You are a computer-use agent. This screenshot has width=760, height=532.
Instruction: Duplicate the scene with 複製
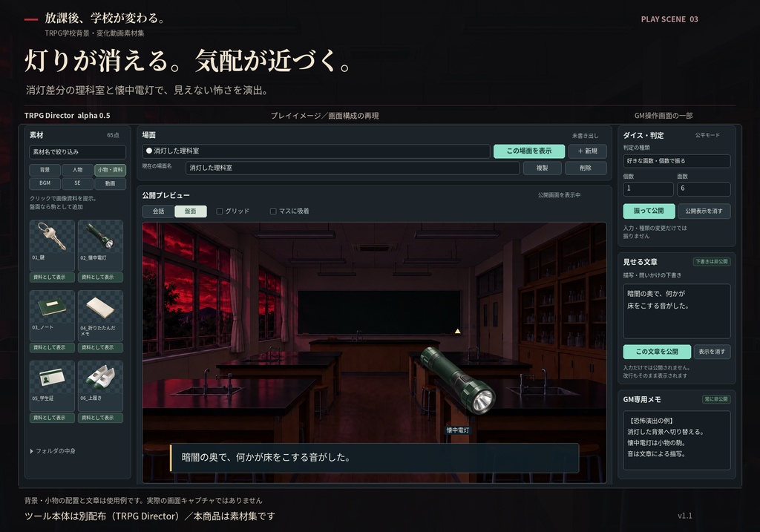(x=543, y=168)
